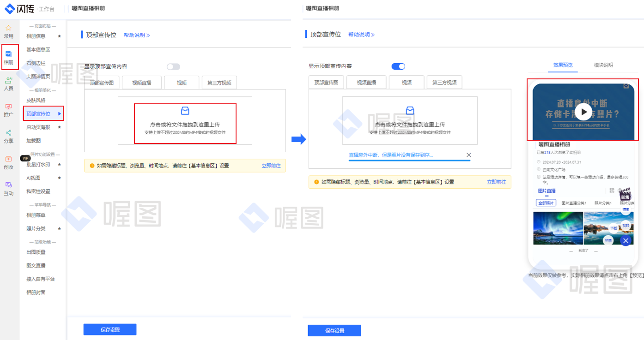This screenshot has height=340, width=644.
Task: Click the arrow beside 顶部宣传位 menu item
Action: [60, 113]
